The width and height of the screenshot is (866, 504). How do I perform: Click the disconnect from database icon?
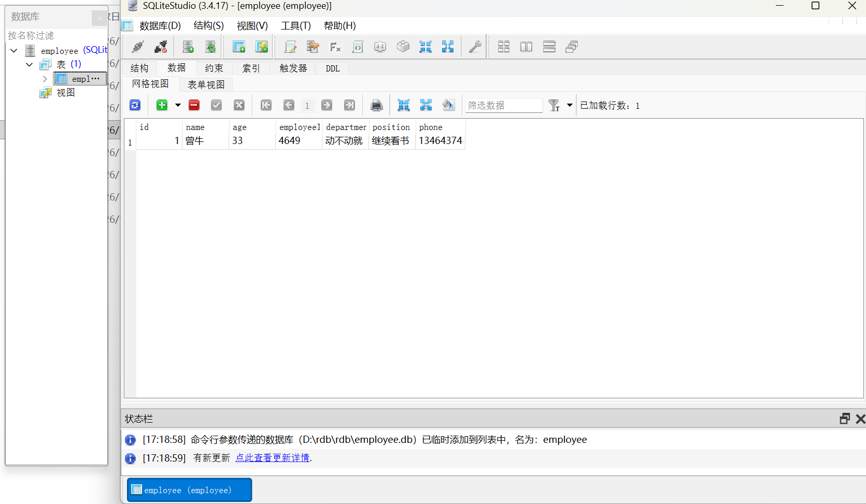click(x=161, y=47)
